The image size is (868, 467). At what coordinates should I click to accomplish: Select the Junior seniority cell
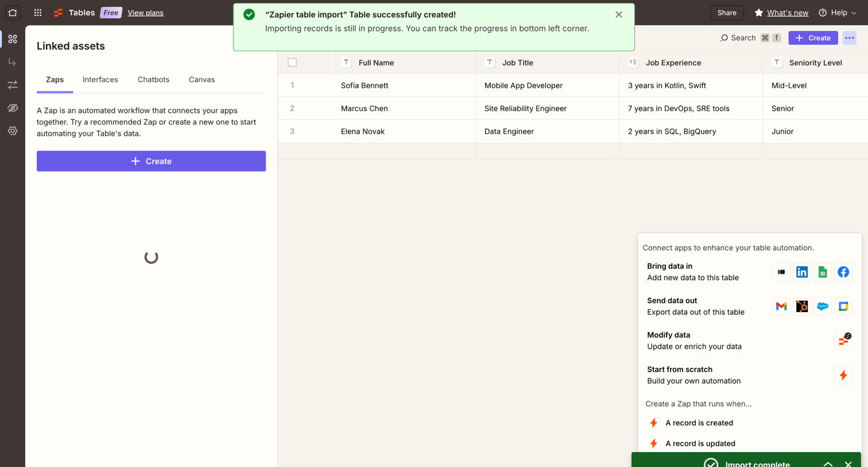[815, 131]
